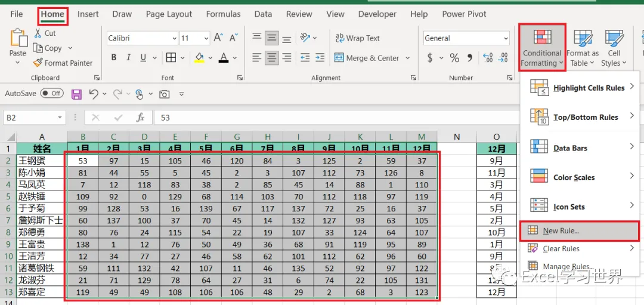Click the Comma Style icon
The width and height of the screenshot is (644, 305).
(x=470, y=58)
